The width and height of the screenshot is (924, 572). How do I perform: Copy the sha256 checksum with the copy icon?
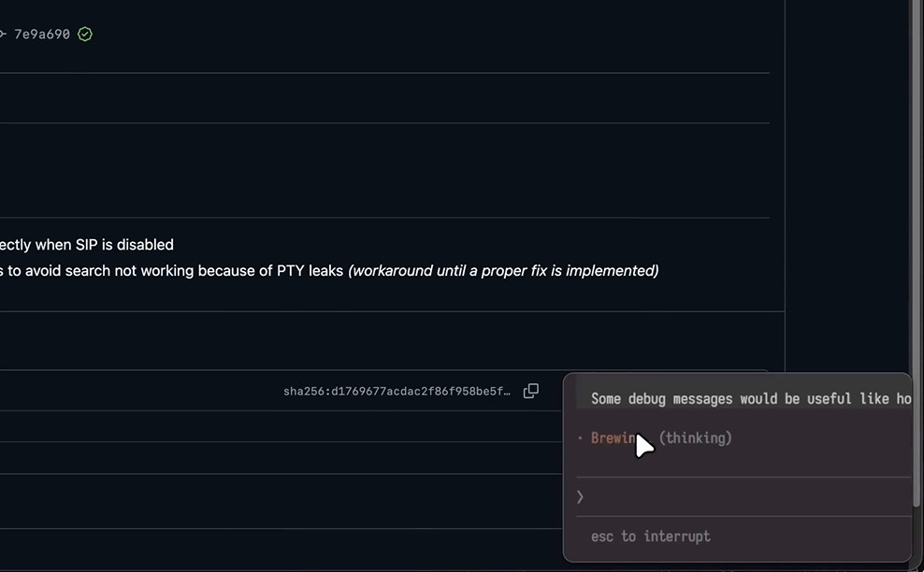[x=531, y=391]
